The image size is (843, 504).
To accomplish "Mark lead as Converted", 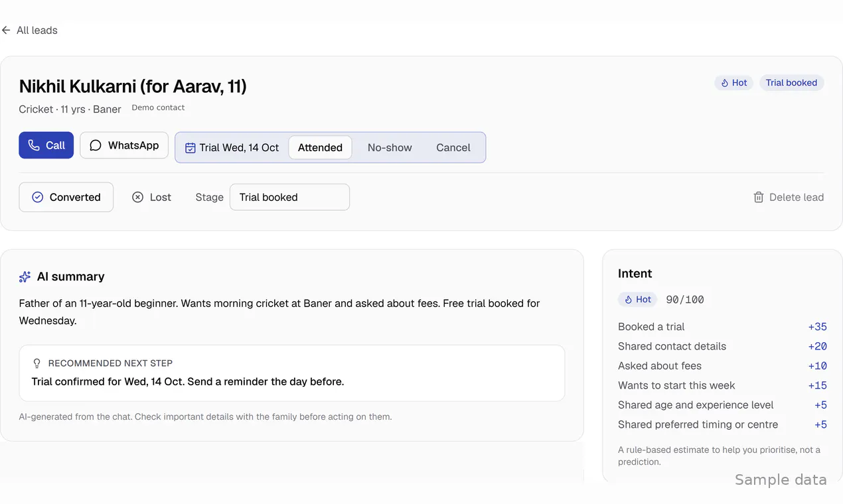I will [x=66, y=197].
